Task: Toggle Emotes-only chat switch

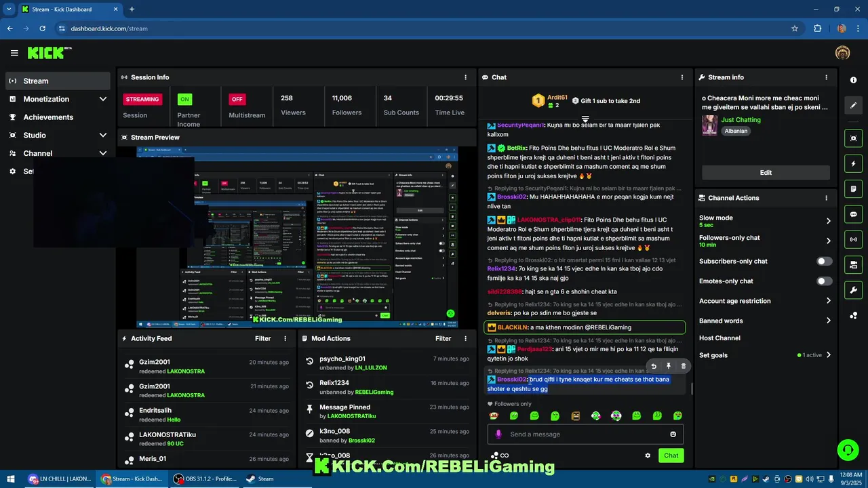Action: (825, 281)
